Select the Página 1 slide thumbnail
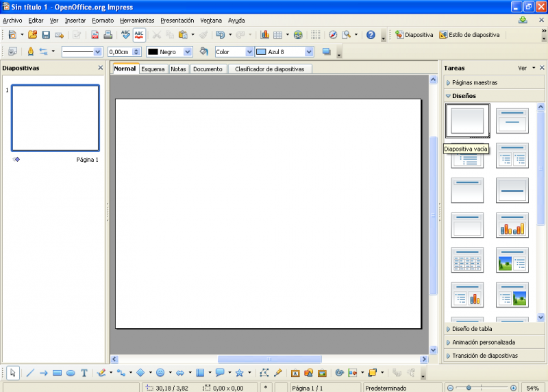 55,118
